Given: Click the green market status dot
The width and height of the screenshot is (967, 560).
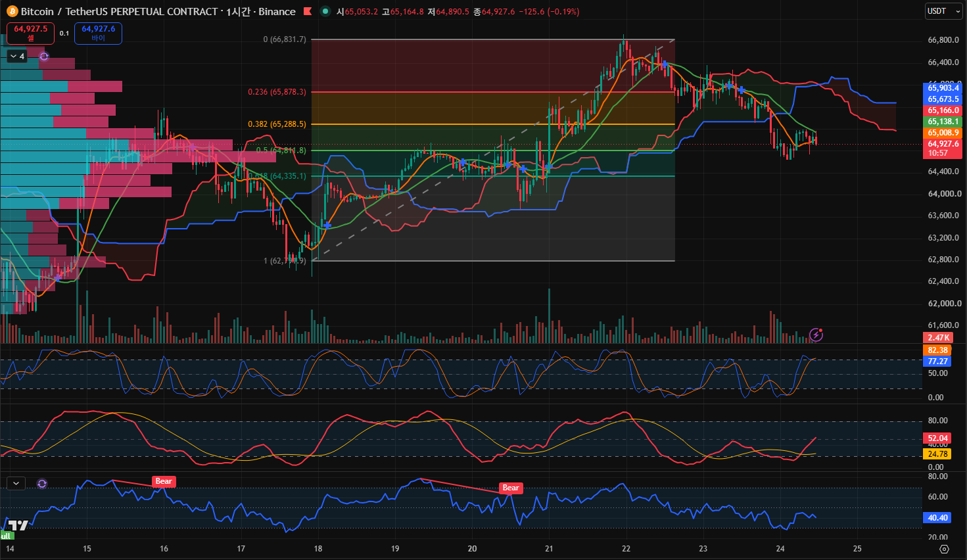Looking at the screenshot, I should coord(325,11).
